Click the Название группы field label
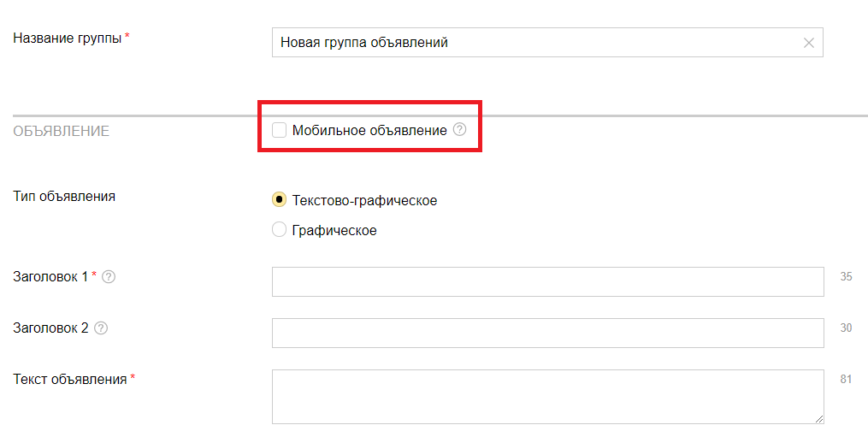The image size is (868, 437). (x=68, y=38)
